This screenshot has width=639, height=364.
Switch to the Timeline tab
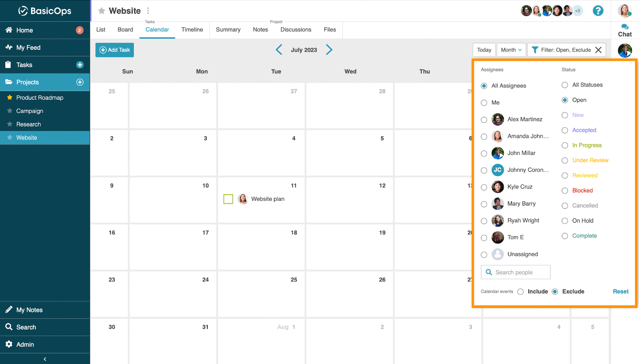coord(192,30)
